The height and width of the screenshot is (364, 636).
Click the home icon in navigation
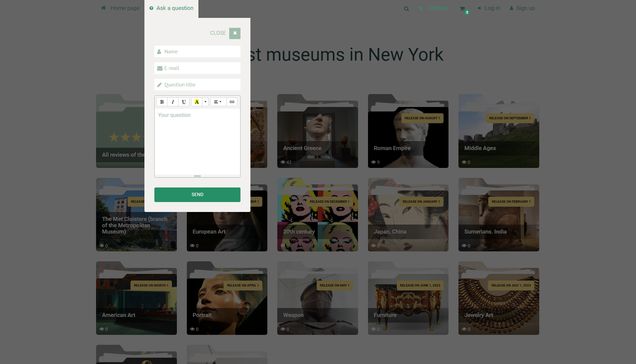(104, 8)
